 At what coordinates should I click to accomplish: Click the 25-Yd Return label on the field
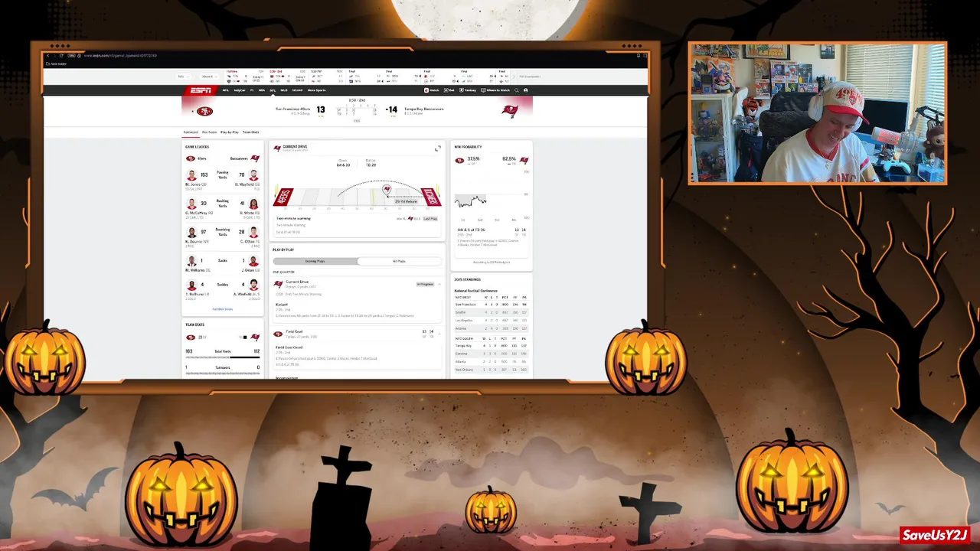[406, 201]
